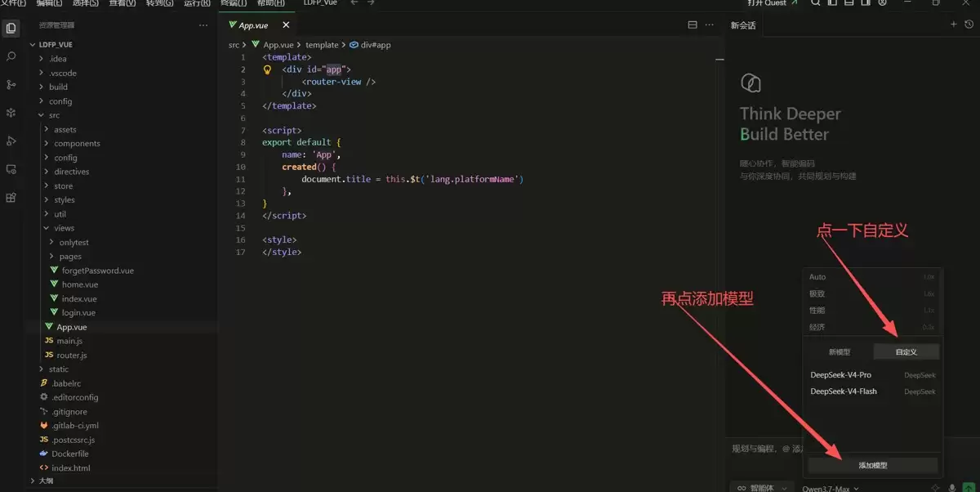Click the green send arrow button
This screenshot has width=980, height=492.
pos(969,488)
